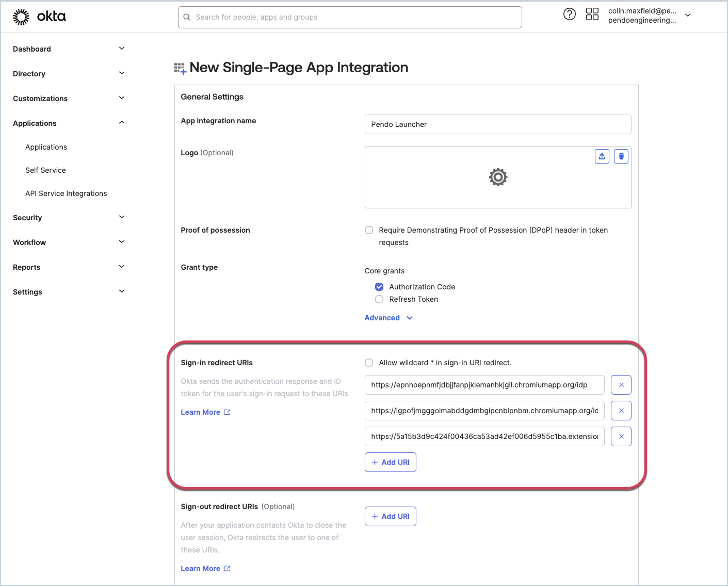Click the Okta logo
Image resolution: width=728 pixels, height=586 pixels.
coord(39,17)
